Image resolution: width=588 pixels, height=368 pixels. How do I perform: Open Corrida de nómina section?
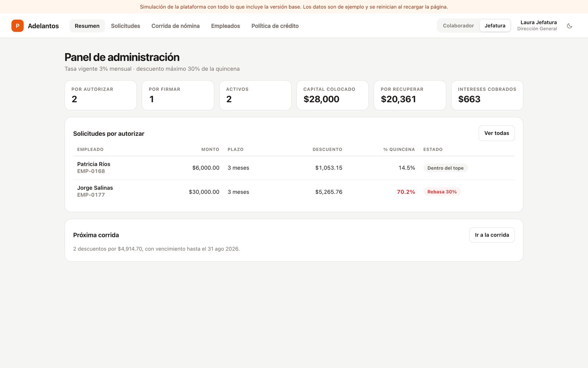point(175,26)
